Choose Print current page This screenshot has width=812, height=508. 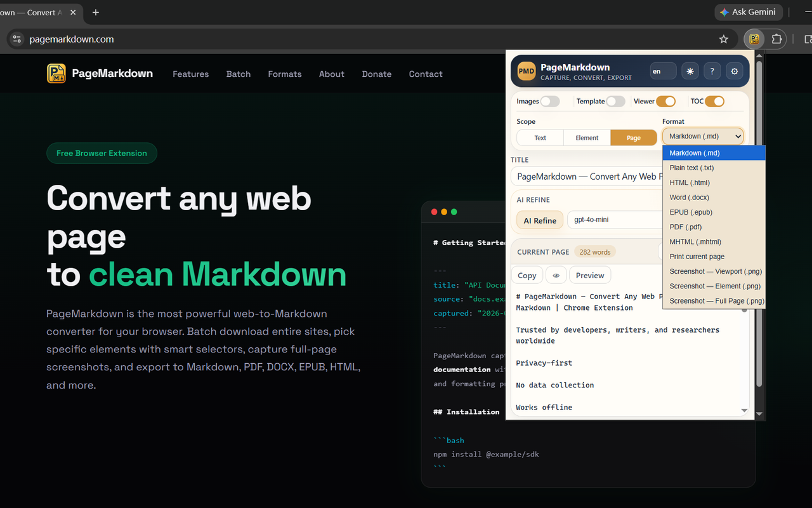point(714,257)
